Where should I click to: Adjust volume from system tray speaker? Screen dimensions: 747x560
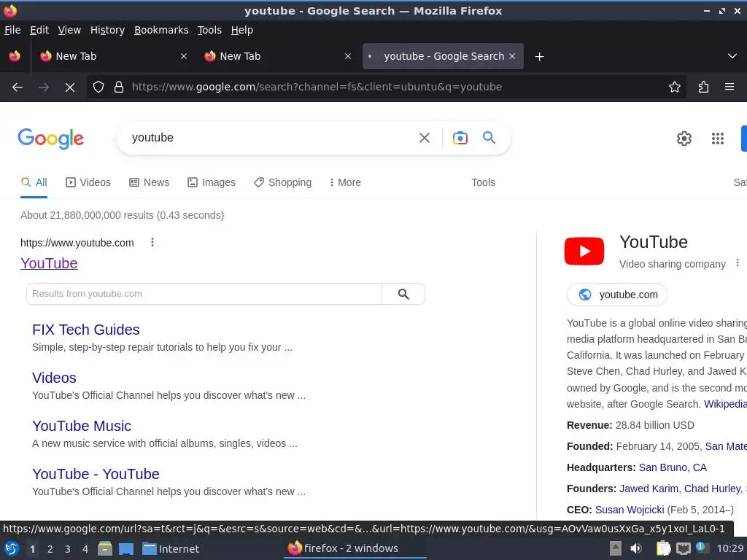pos(636,548)
